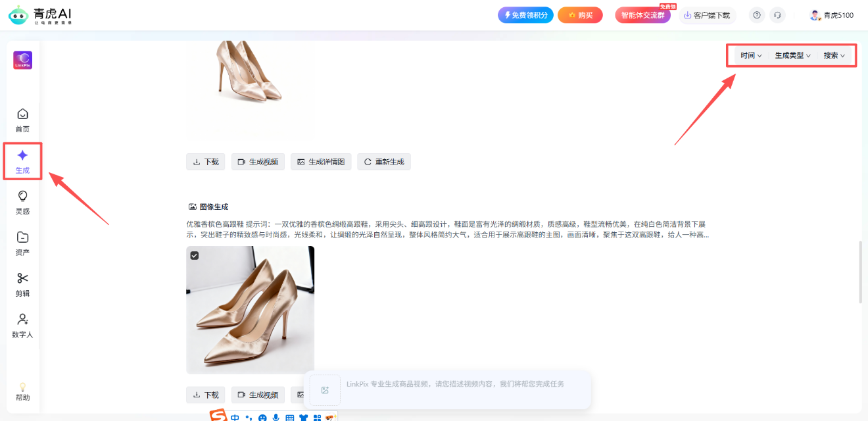Open the 首页 home page in sidebar
The width and height of the screenshot is (868, 421).
coord(22,120)
